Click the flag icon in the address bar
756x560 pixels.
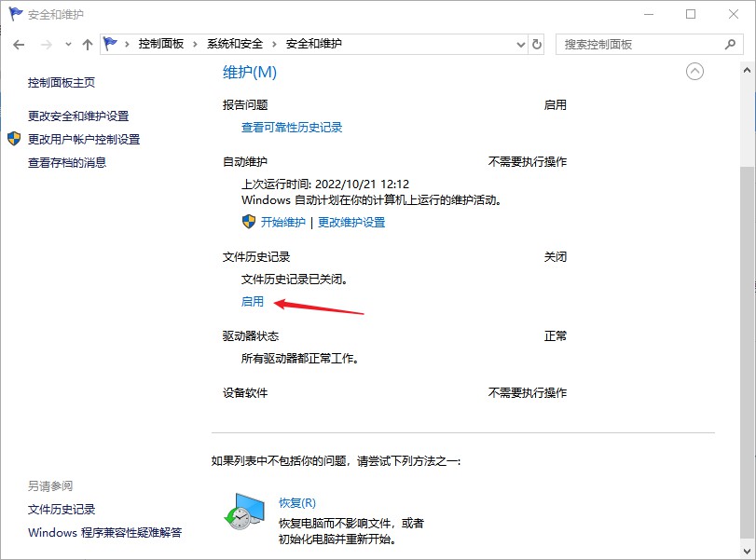(x=110, y=43)
